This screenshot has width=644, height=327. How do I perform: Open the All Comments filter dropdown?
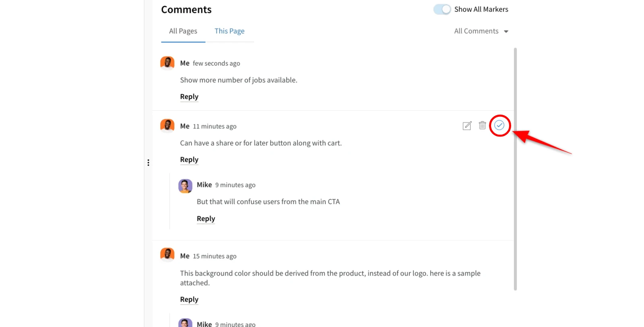tap(481, 31)
